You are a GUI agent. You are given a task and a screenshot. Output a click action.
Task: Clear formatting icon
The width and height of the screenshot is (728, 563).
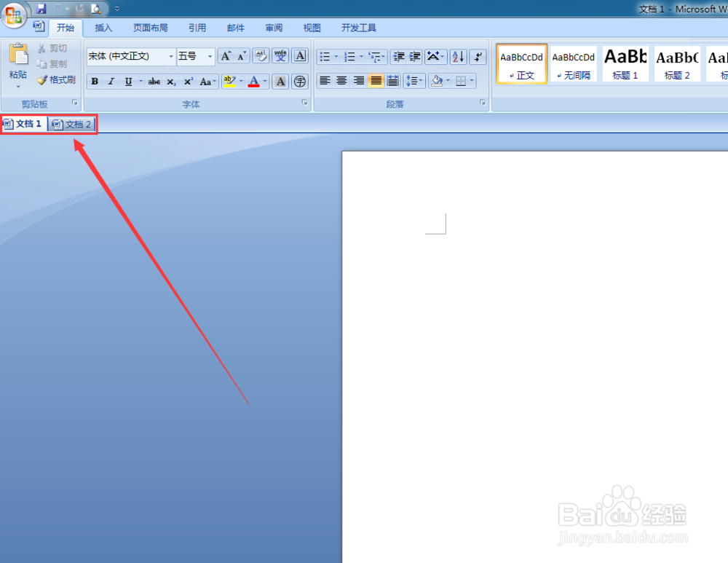tap(261, 56)
